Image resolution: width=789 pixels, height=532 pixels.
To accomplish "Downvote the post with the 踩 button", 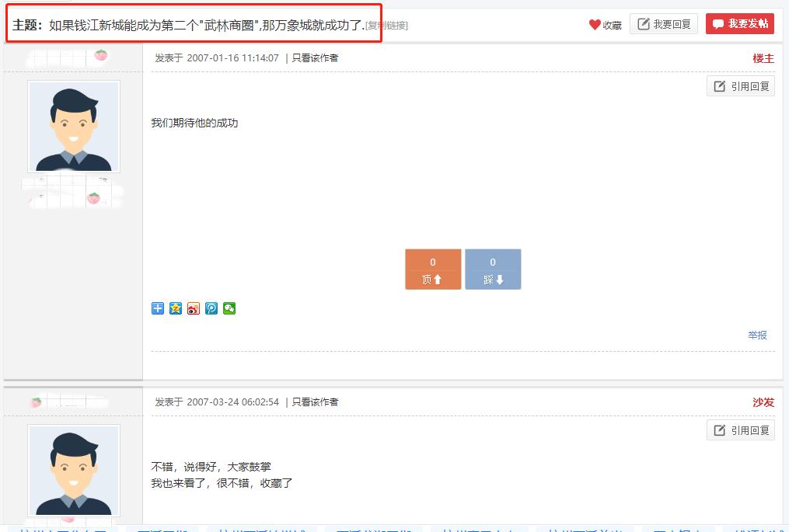I will [491, 269].
